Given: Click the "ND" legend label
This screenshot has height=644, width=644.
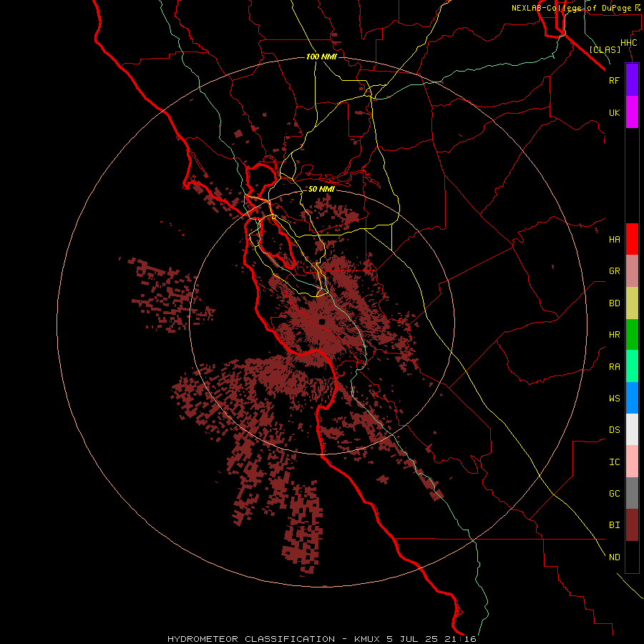Looking at the screenshot, I should (614, 557).
